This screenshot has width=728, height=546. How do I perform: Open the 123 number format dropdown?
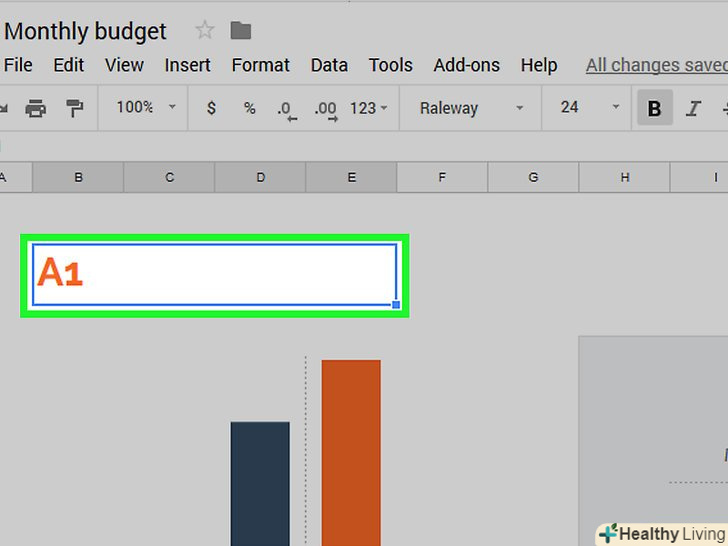[x=369, y=108]
